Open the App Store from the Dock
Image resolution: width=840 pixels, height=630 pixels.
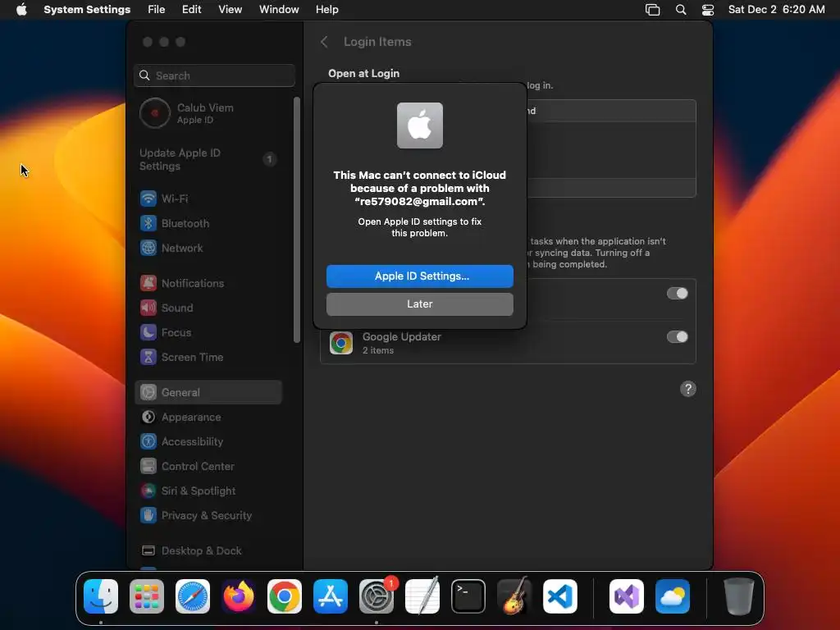pos(331,596)
